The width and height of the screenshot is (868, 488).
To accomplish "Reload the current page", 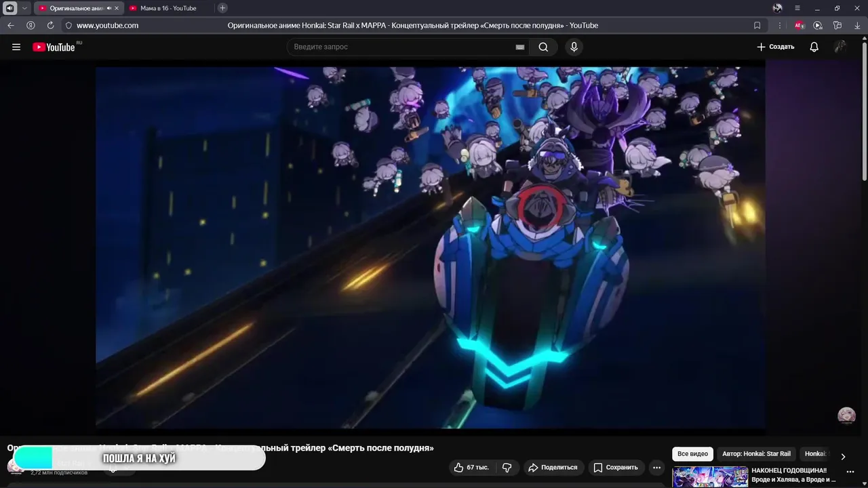I will tap(50, 25).
